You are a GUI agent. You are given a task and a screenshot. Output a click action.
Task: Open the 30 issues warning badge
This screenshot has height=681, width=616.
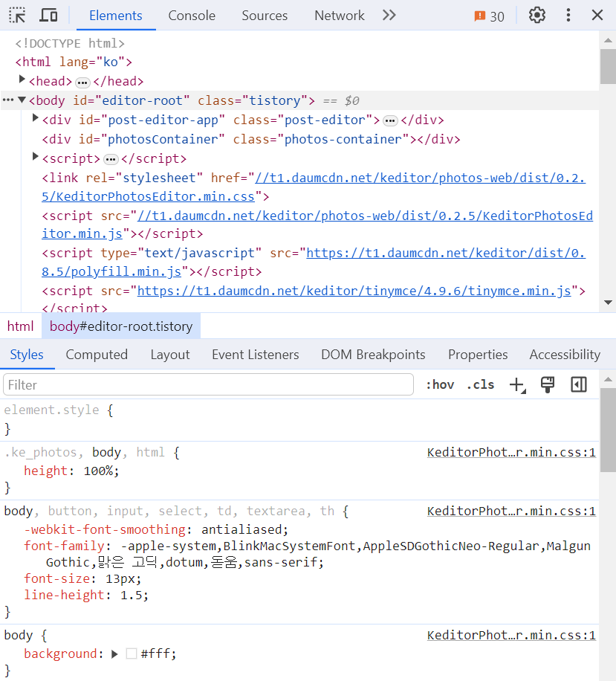(489, 16)
